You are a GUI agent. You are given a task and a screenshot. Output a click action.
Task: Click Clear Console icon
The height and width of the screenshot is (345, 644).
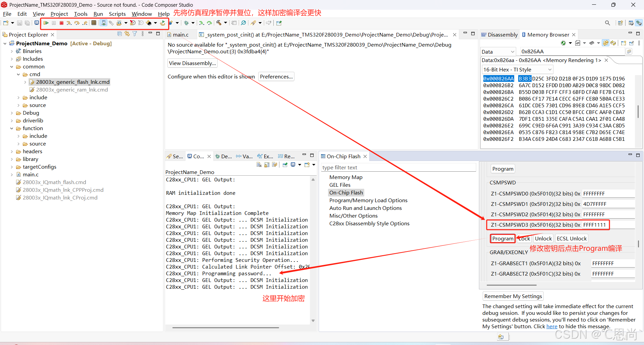click(x=259, y=165)
